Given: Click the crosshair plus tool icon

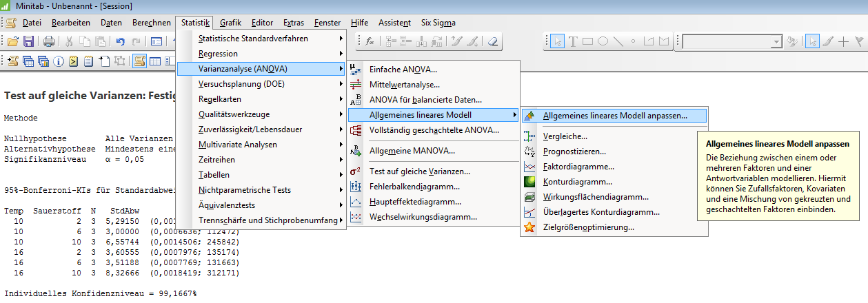Looking at the screenshot, I should pyautogui.click(x=844, y=41).
